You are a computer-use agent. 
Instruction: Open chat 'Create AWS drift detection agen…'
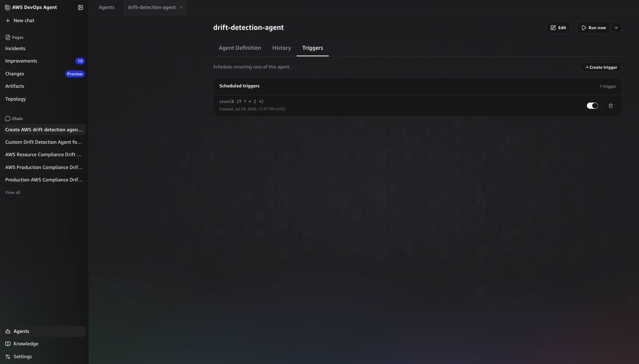[44, 130]
